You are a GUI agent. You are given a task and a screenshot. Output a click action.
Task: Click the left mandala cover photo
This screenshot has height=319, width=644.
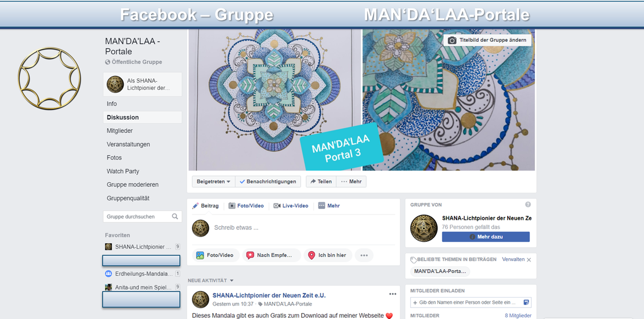tap(274, 99)
